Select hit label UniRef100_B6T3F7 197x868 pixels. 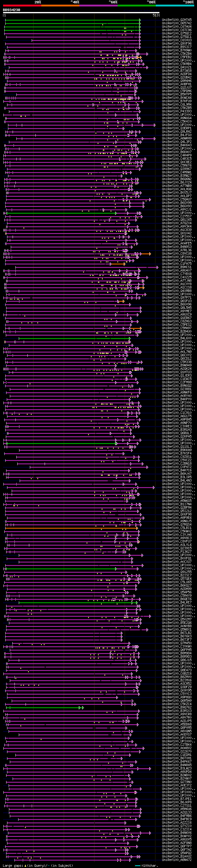(x=177, y=640)
